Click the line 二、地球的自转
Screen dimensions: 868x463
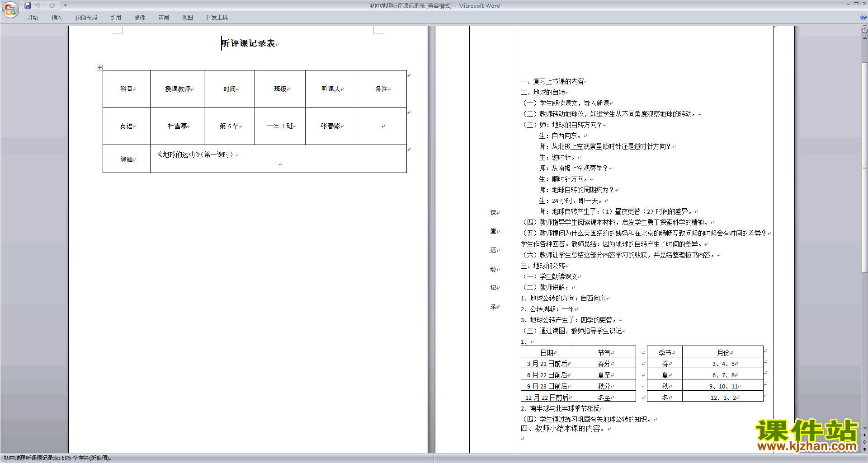(x=542, y=92)
